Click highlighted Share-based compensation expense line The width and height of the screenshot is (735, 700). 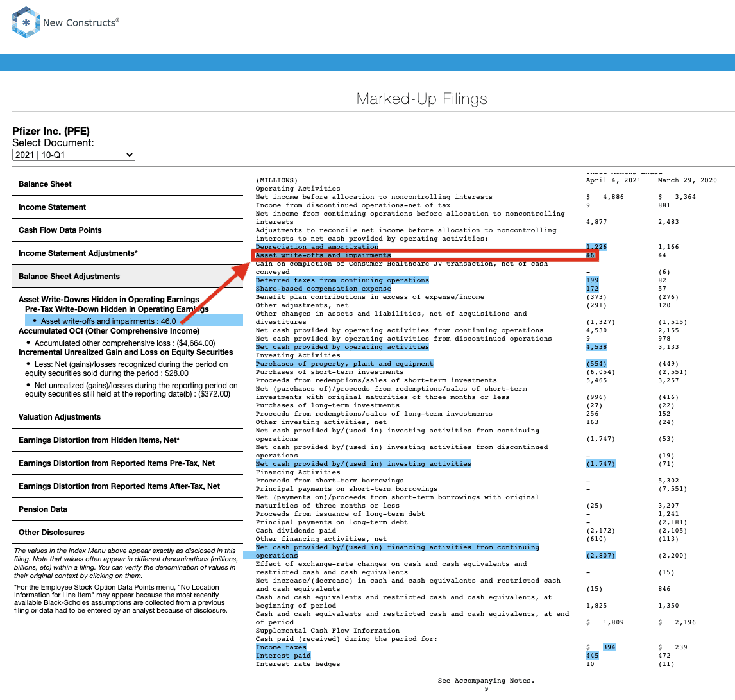click(323, 289)
